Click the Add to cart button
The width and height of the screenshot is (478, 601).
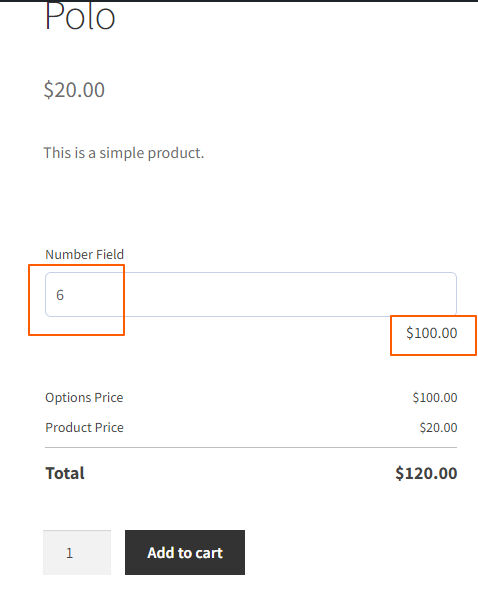coord(185,552)
